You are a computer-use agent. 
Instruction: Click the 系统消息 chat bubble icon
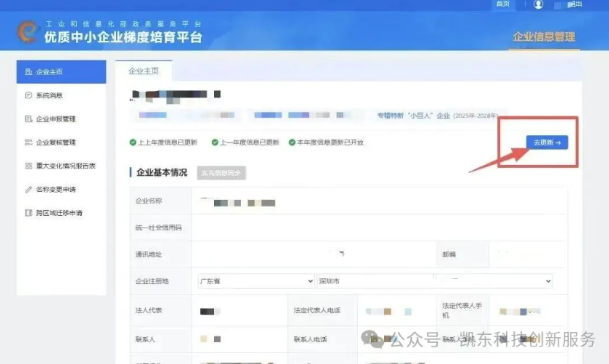[x=28, y=96]
